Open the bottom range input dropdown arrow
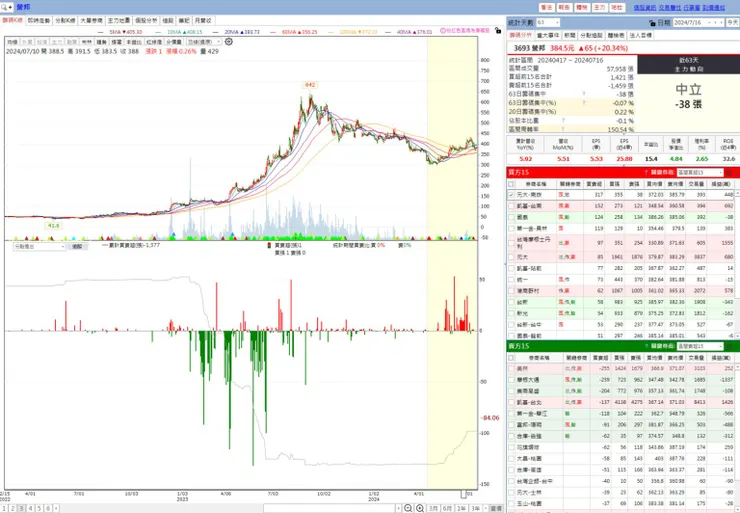This screenshot has height=513, width=740. click(399, 508)
